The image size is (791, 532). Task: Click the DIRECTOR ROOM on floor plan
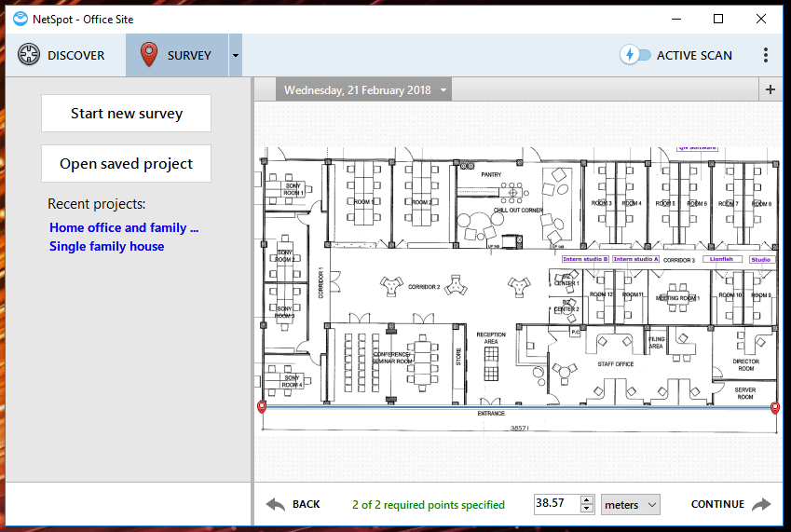(x=745, y=365)
